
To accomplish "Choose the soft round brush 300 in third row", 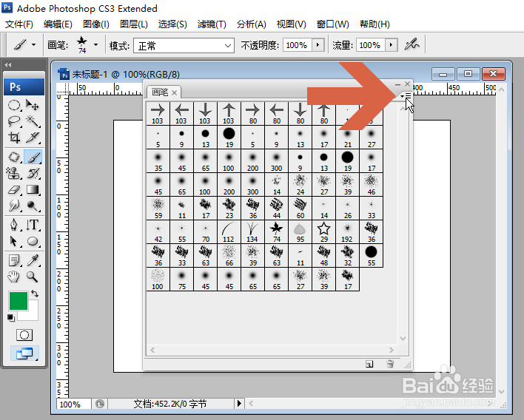I will coord(276,161).
